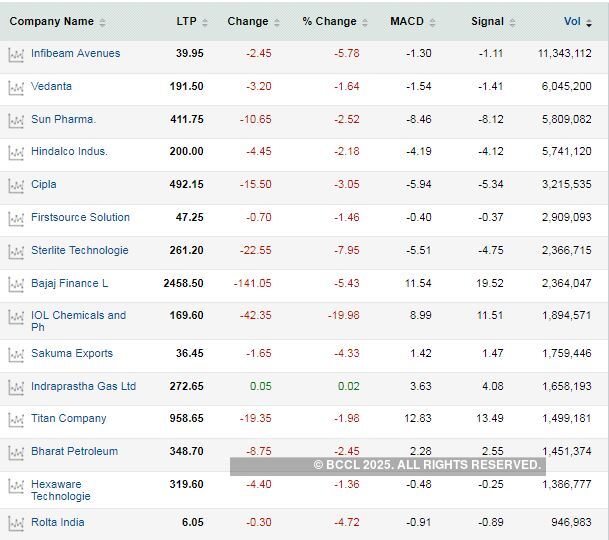
Task: Click the Company Name header text
Action: [52, 21]
